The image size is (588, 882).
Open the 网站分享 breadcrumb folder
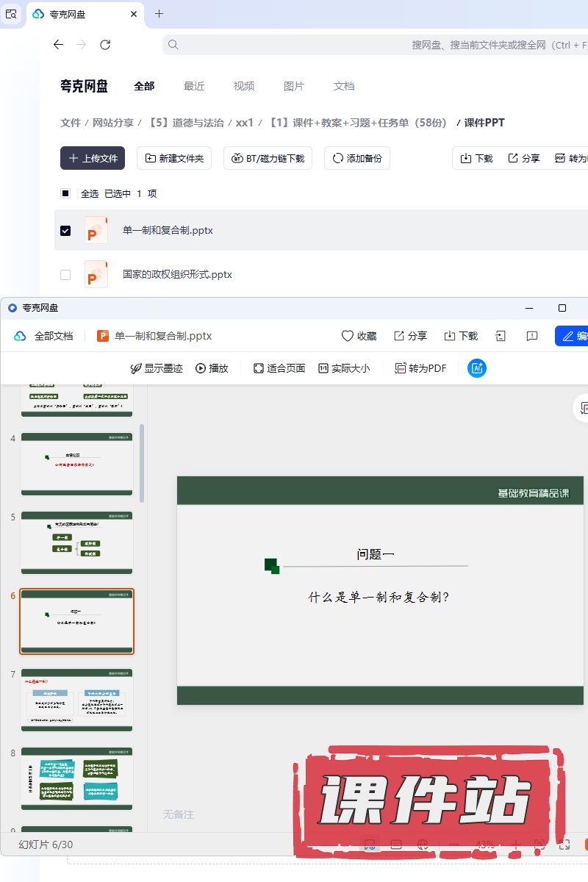pyautogui.click(x=112, y=123)
